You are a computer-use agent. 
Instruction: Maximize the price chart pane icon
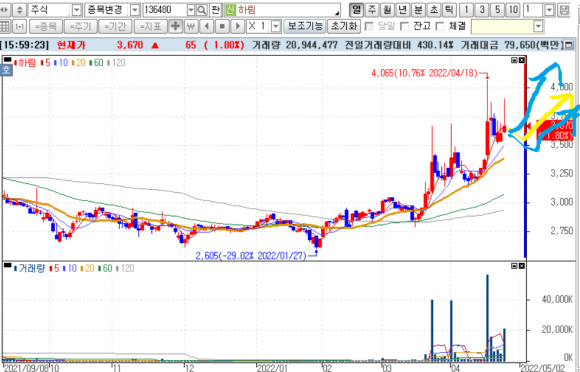514,60
